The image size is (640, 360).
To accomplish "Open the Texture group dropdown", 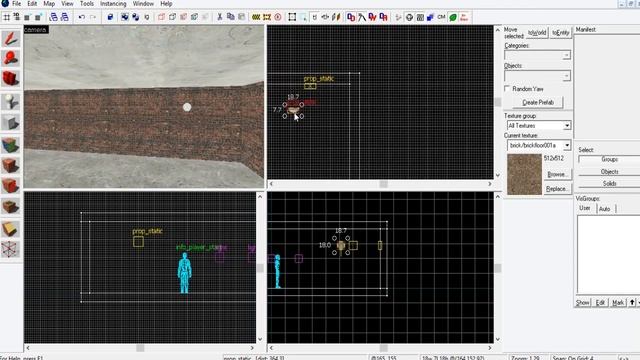I will [567, 126].
